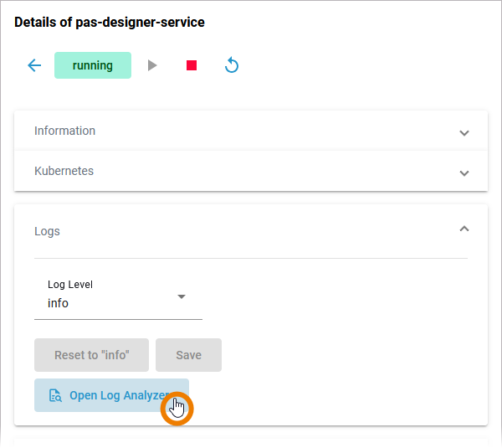Open the Log Level dropdown arrow
This screenshot has width=502, height=448.
pyautogui.click(x=182, y=296)
